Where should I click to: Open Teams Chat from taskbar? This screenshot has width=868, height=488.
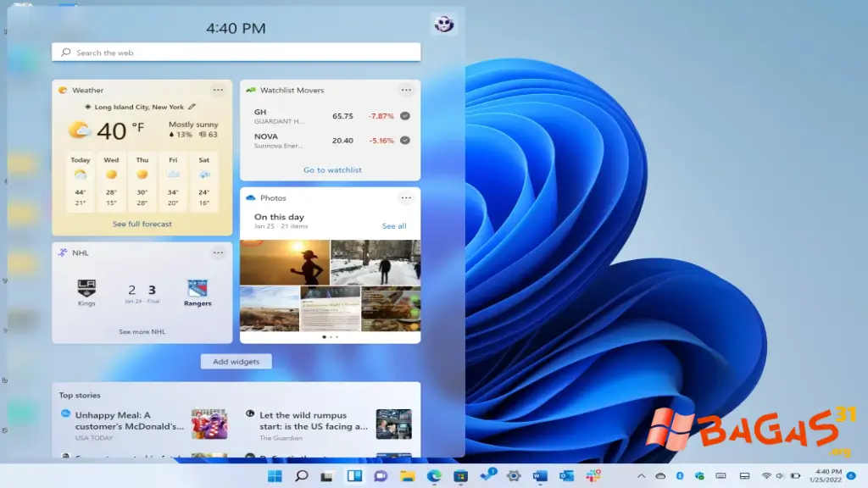pos(381,476)
